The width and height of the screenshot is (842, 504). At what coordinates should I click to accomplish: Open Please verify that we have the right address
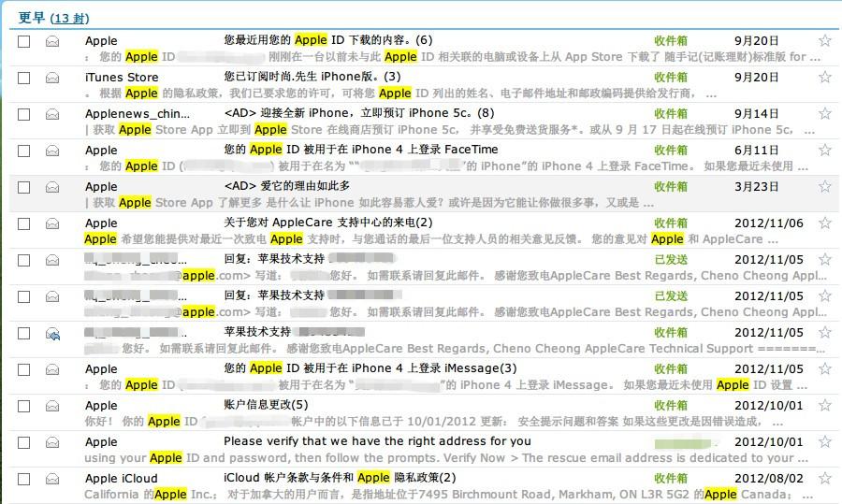pos(378,441)
